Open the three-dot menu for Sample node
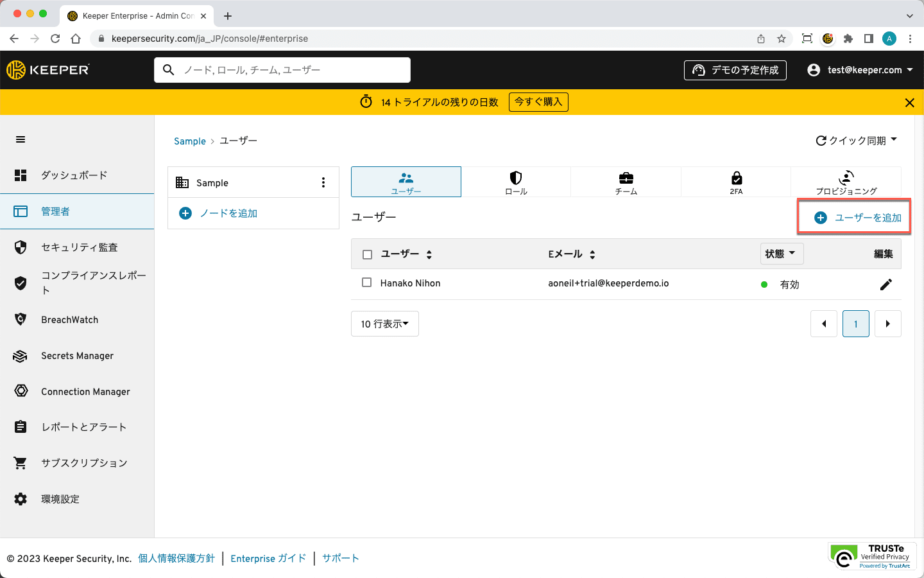Screen dimensions: 924x578 tap(323, 183)
